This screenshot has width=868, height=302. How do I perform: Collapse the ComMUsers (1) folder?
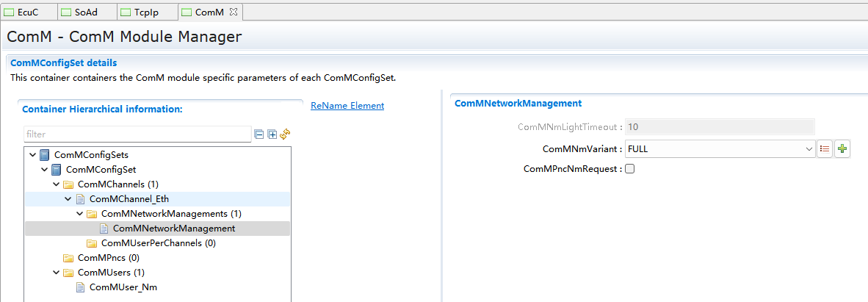pos(56,273)
